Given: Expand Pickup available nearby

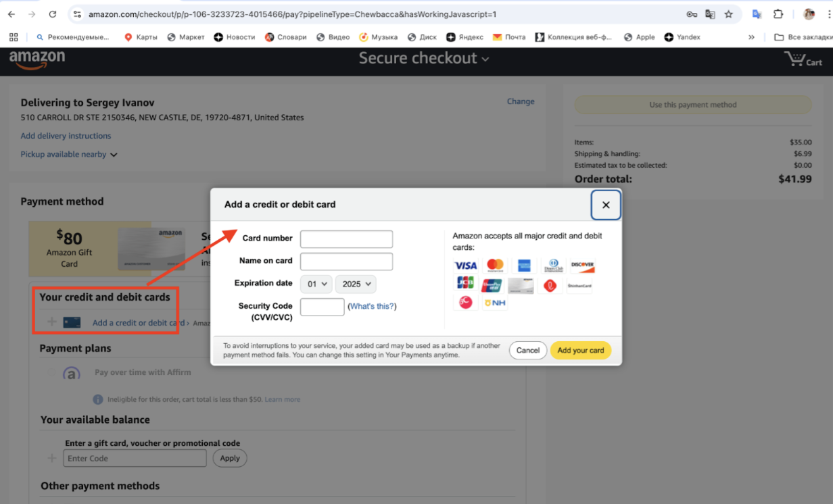Looking at the screenshot, I should click(69, 155).
